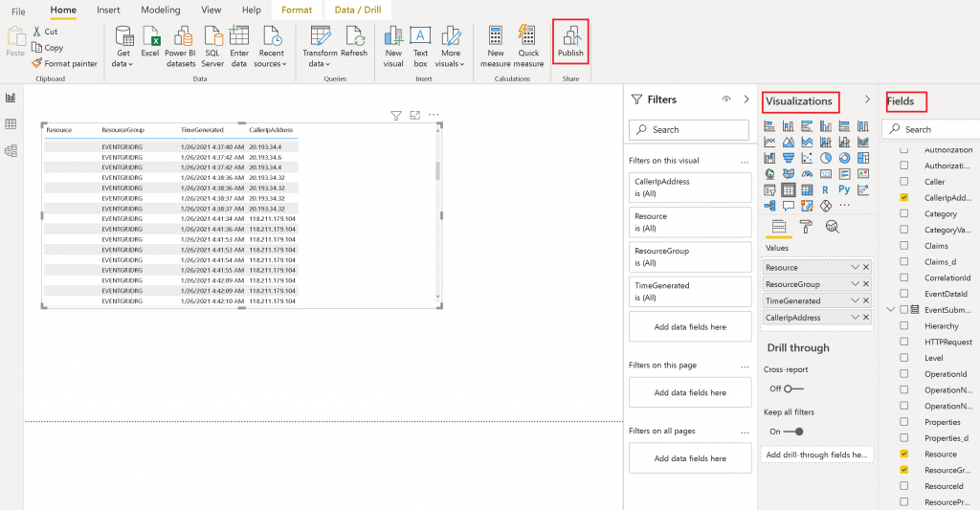
Task: Click Add drill-through fields here
Action: pos(817,455)
